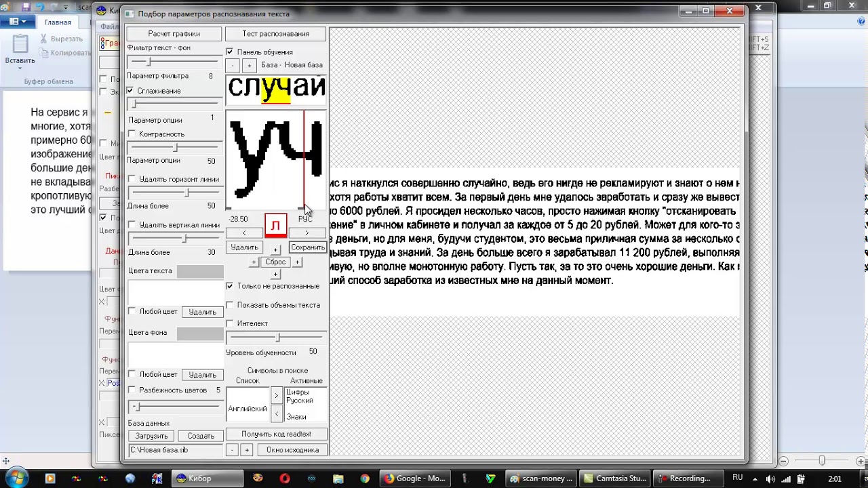Viewport: 868px width, 488px height.
Task: Click the RU language indicator in tray
Action: pos(738,478)
